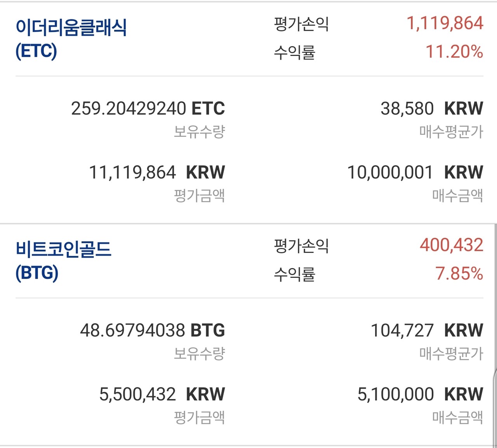The height and width of the screenshot is (448, 497).
Task: Select the BTG valuation 5,500,432 KRW
Action: (x=162, y=394)
